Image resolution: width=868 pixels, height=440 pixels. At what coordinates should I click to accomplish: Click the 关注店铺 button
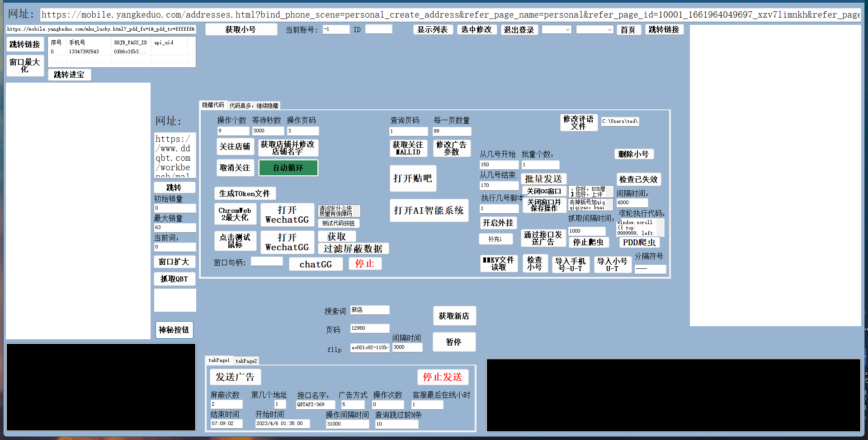235,146
